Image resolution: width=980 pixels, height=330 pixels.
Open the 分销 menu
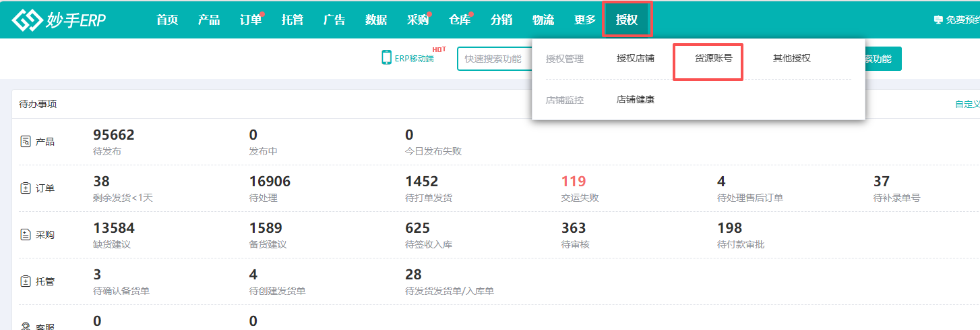501,20
